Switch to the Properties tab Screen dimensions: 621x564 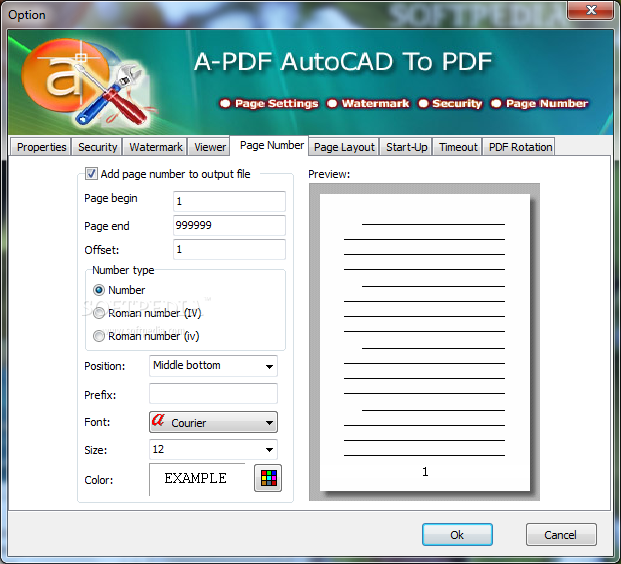pyautogui.click(x=41, y=147)
